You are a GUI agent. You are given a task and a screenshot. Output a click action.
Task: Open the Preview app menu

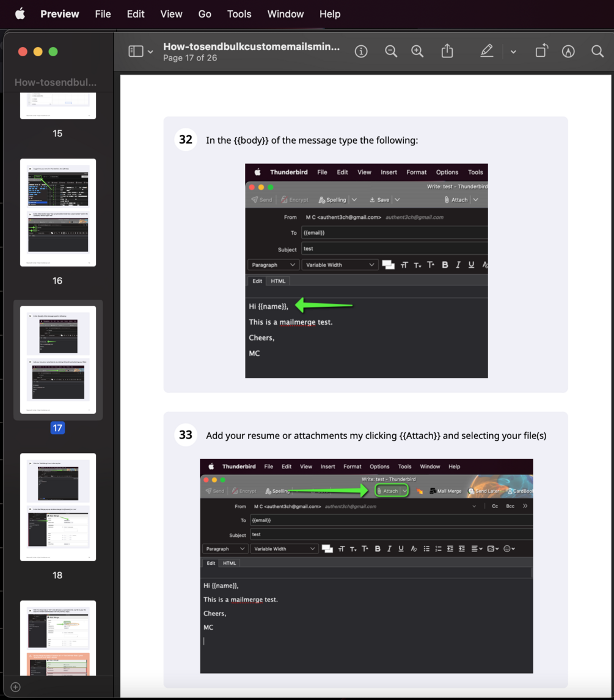coord(60,14)
